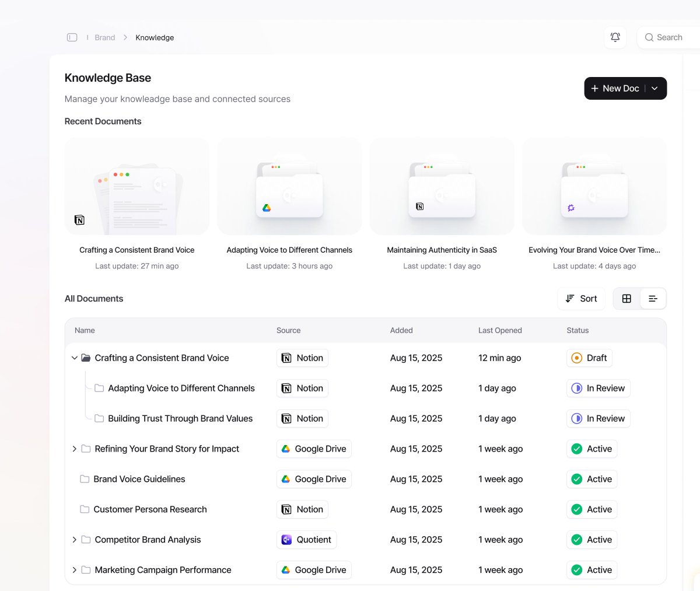Click the Google Drive badge on Adapting Voice thumbnail
Viewport: 700px width, 591px height.
coord(267,207)
